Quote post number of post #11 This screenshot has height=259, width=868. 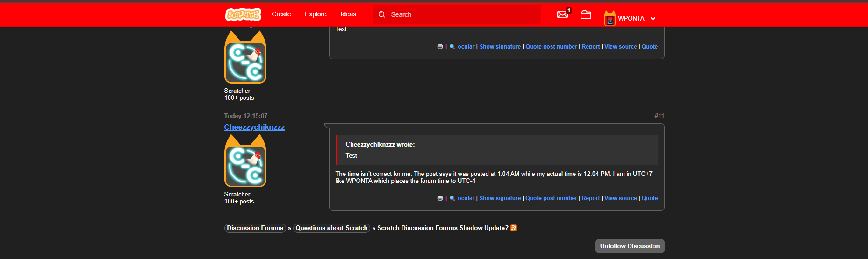pyautogui.click(x=551, y=198)
